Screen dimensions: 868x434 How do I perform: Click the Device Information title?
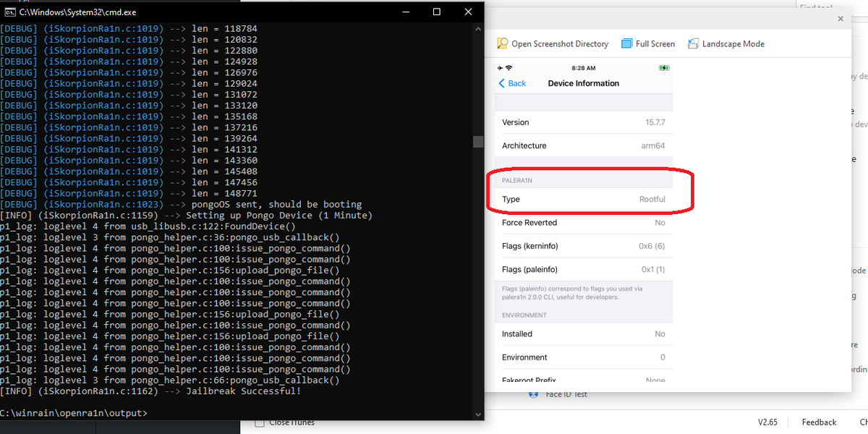click(584, 83)
